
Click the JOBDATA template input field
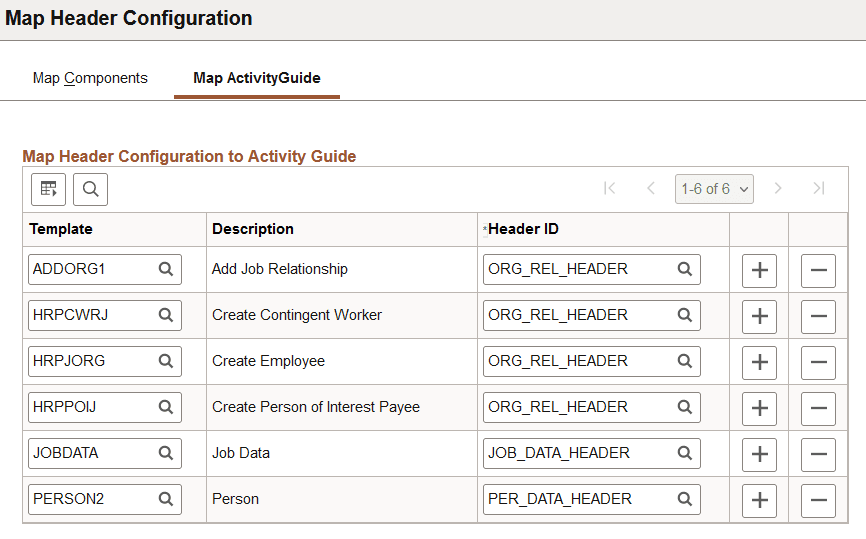click(91, 453)
